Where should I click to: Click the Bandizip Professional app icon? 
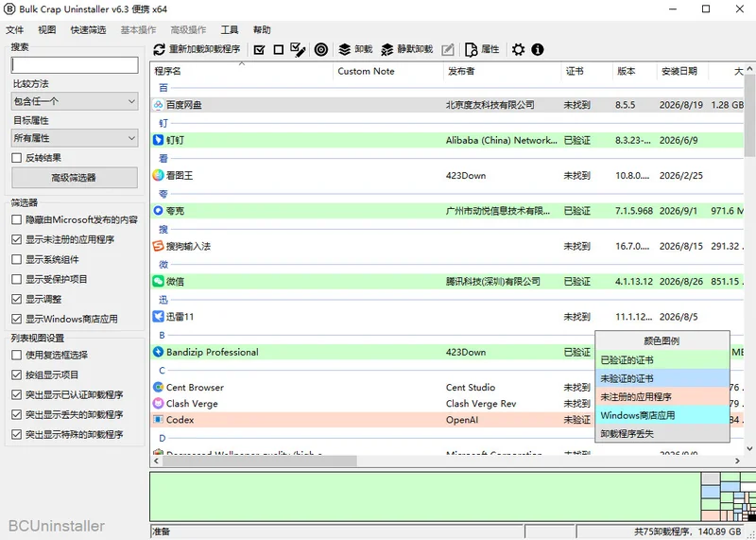(158, 352)
